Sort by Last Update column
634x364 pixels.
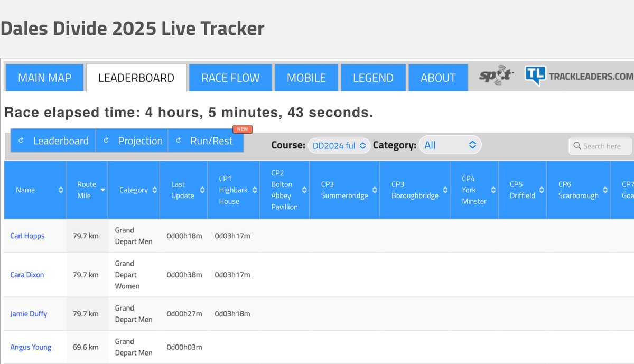[x=184, y=190]
